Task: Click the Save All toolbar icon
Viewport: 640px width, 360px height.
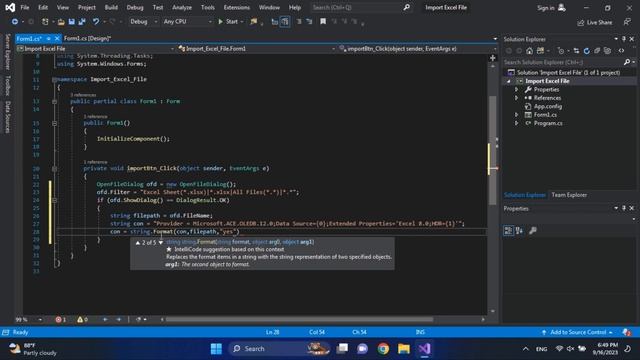Action: coord(82,22)
